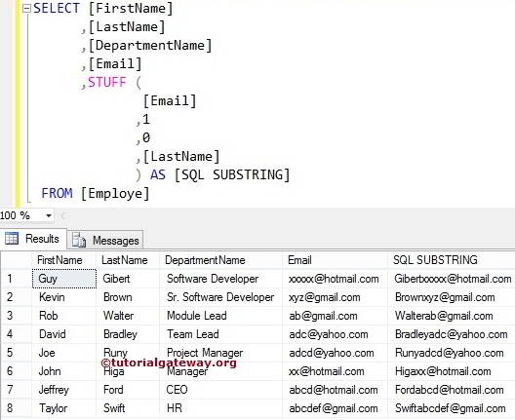Click the Sr. Software Developer cell
515x420 pixels.
pos(221,297)
